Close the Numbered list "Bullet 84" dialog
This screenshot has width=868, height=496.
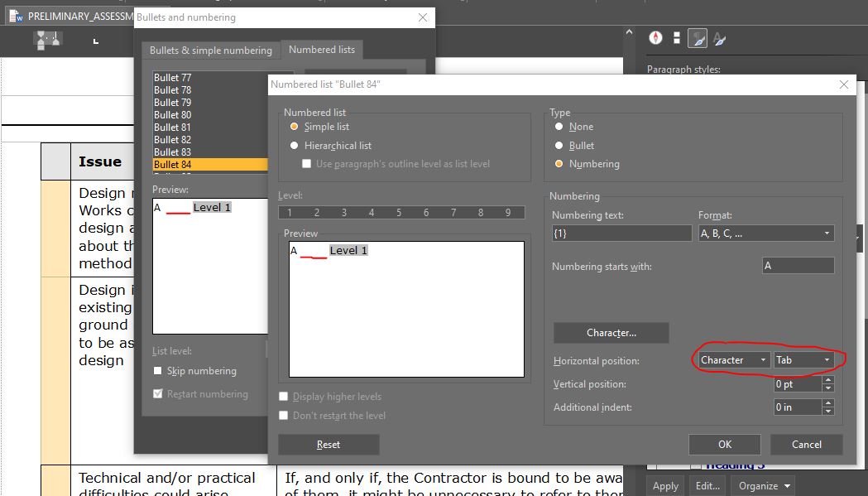pos(844,84)
